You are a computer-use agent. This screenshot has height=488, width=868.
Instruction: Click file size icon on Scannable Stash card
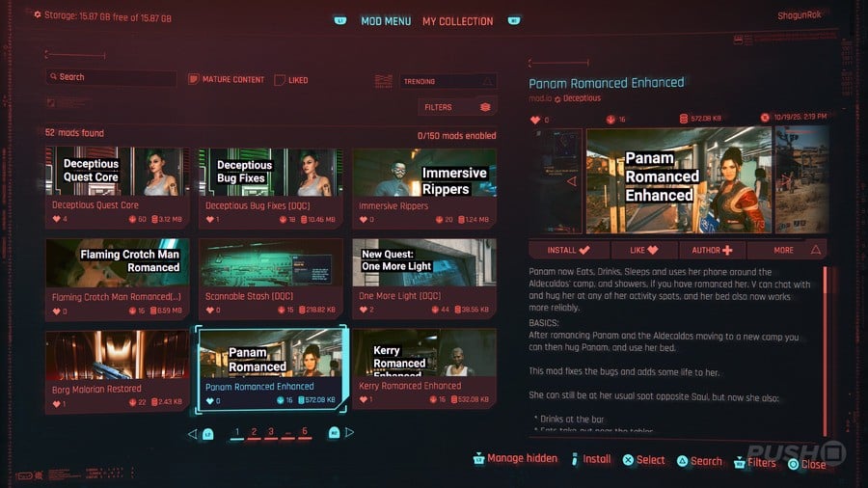[302, 310]
